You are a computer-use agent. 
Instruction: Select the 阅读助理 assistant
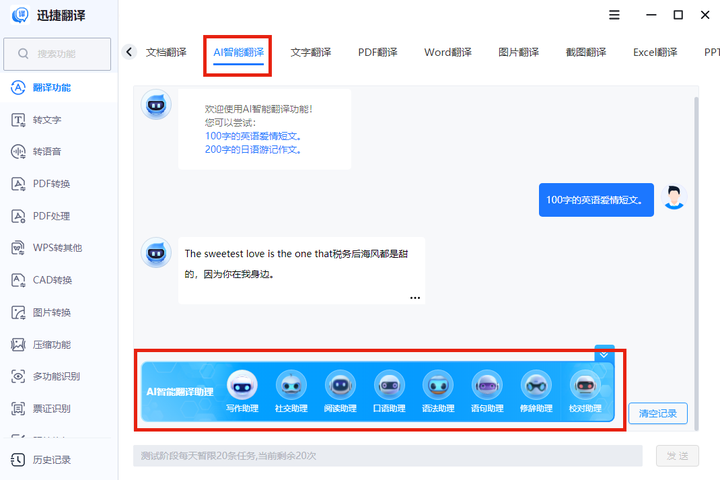click(340, 391)
